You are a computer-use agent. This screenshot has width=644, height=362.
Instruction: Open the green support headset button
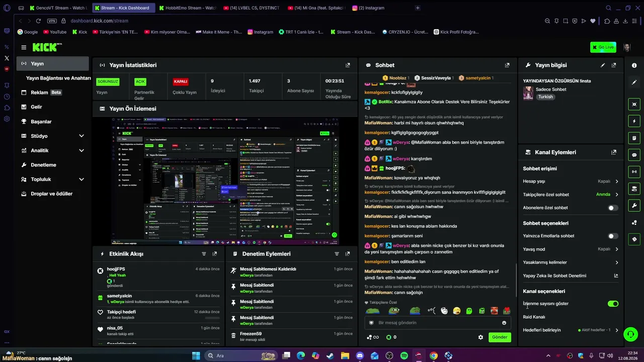(x=630, y=334)
